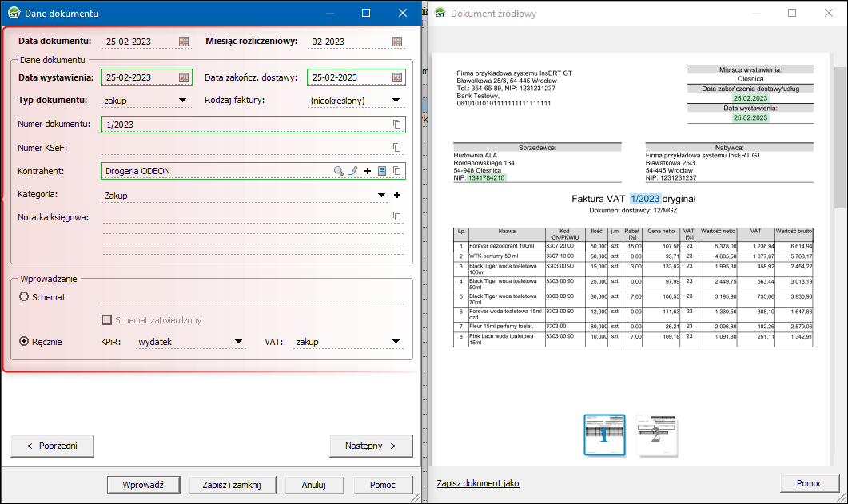This screenshot has width=848, height=504.
Task: Edit contractor using pencil icon
Action: tap(353, 171)
